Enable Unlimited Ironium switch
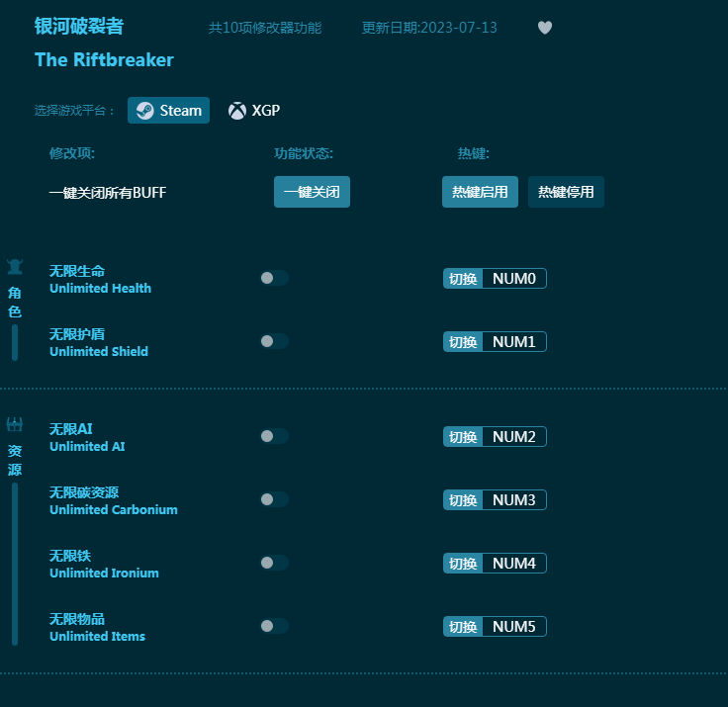The height and width of the screenshot is (707, 728). pyautogui.click(x=274, y=563)
